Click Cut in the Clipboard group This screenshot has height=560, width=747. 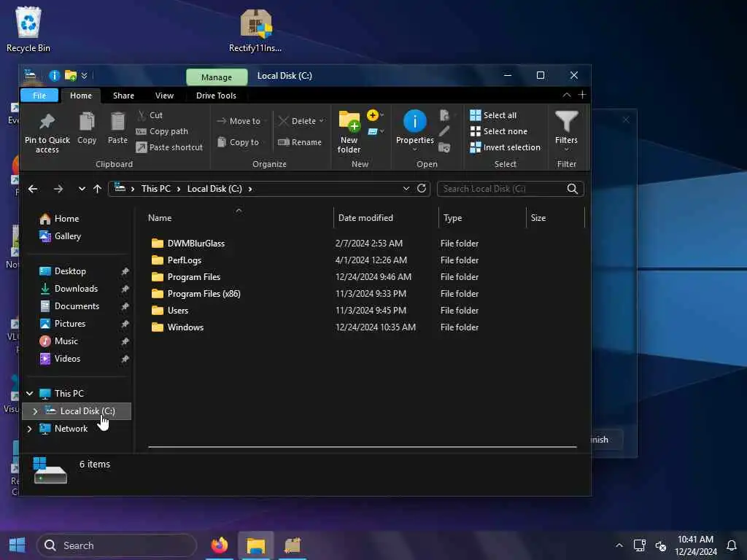tap(150, 115)
